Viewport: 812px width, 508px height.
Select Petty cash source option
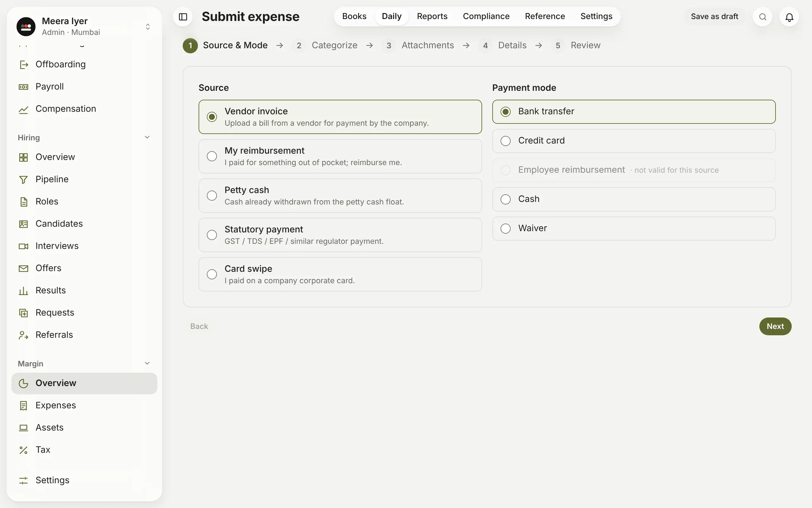point(340,196)
